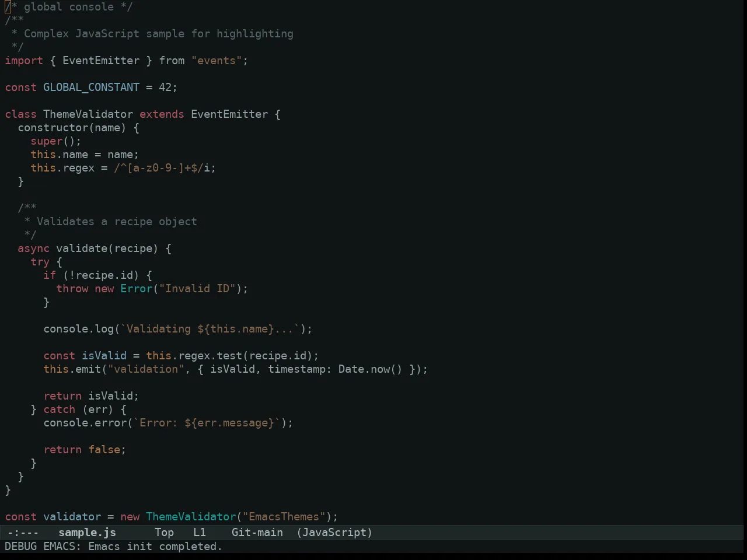Click the throw keyword
This screenshot has width=747, height=560.
click(72, 289)
